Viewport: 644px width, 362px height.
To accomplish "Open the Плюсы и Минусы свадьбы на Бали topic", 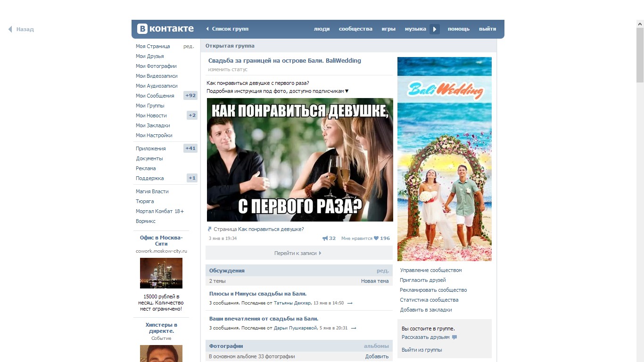I will (x=258, y=294).
